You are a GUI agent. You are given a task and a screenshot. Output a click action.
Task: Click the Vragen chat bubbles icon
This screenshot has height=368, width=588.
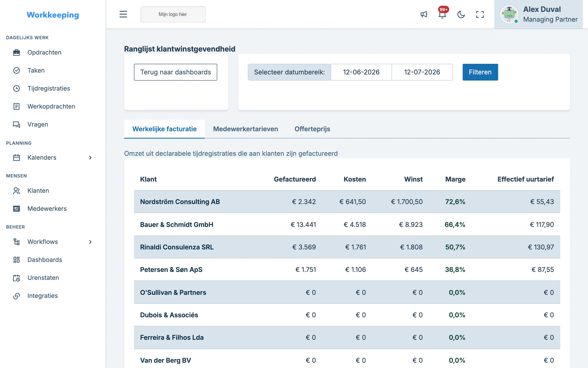(16, 125)
